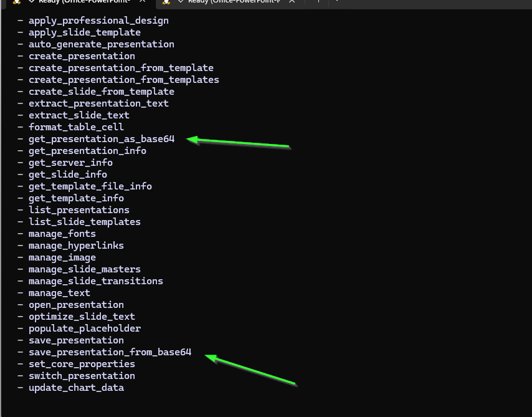Click the create_presentation_from_templates entry
This screenshot has width=532, height=417.
[123, 80]
